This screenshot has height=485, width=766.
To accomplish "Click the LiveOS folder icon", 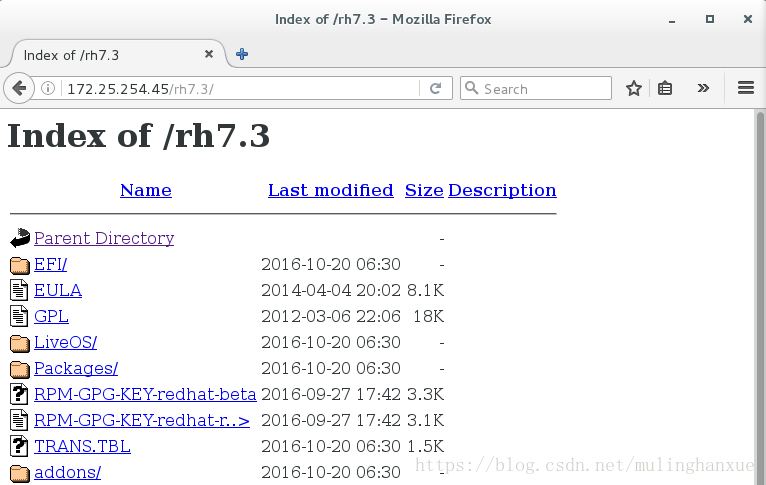I will (20, 343).
